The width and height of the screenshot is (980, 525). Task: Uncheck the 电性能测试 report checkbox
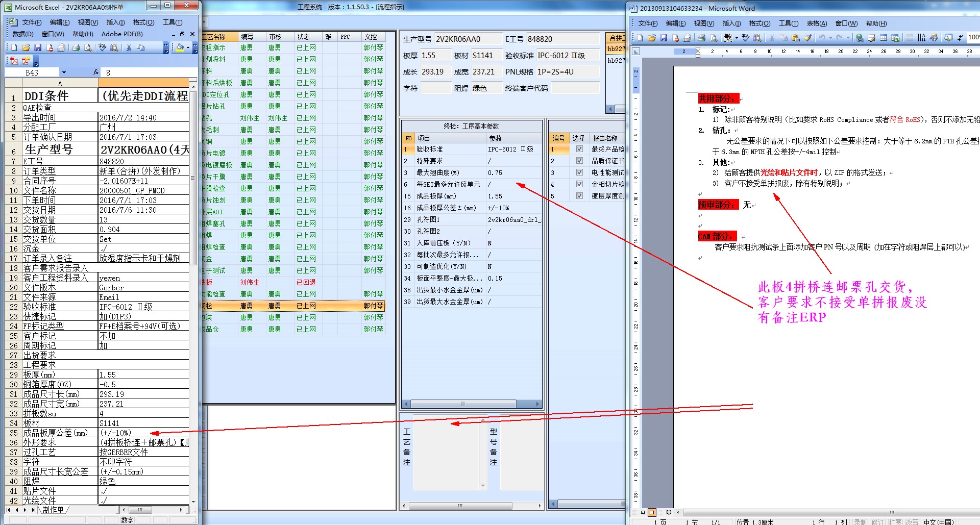click(x=579, y=172)
